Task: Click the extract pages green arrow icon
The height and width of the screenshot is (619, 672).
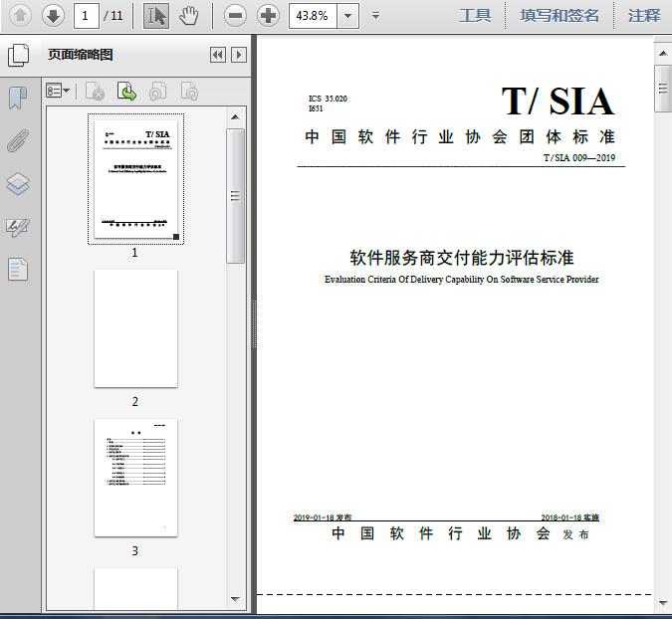Action: click(126, 91)
